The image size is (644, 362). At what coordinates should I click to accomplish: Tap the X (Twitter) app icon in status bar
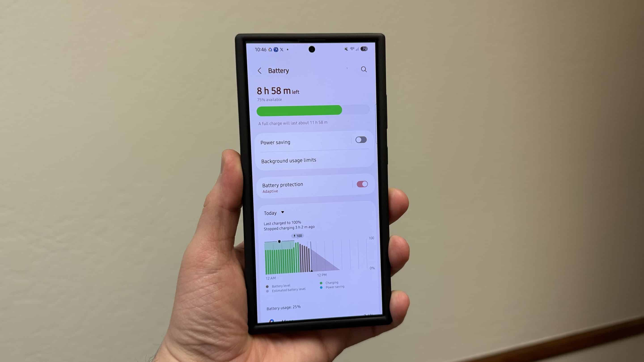pos(282,49)
